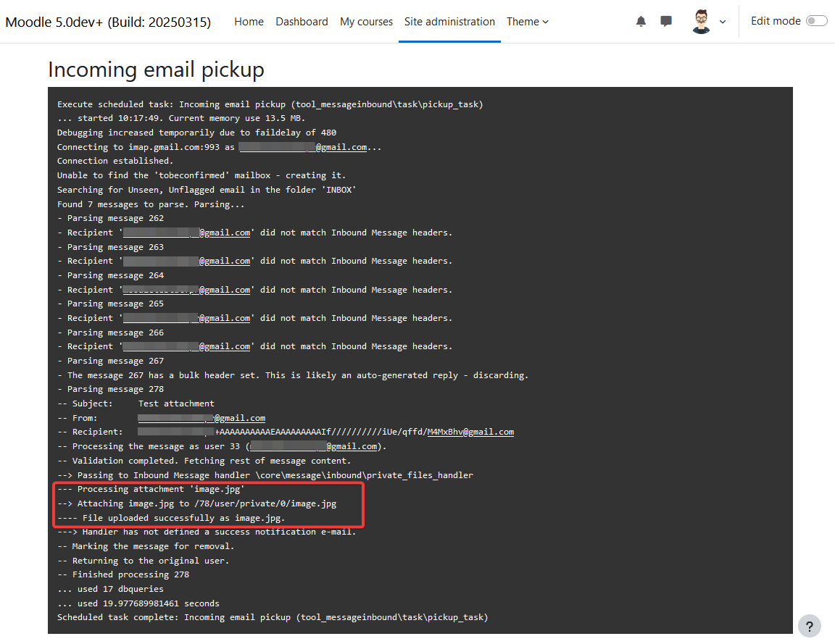
Task: Go to the Home menu item
Action: [x=249, y=22]
